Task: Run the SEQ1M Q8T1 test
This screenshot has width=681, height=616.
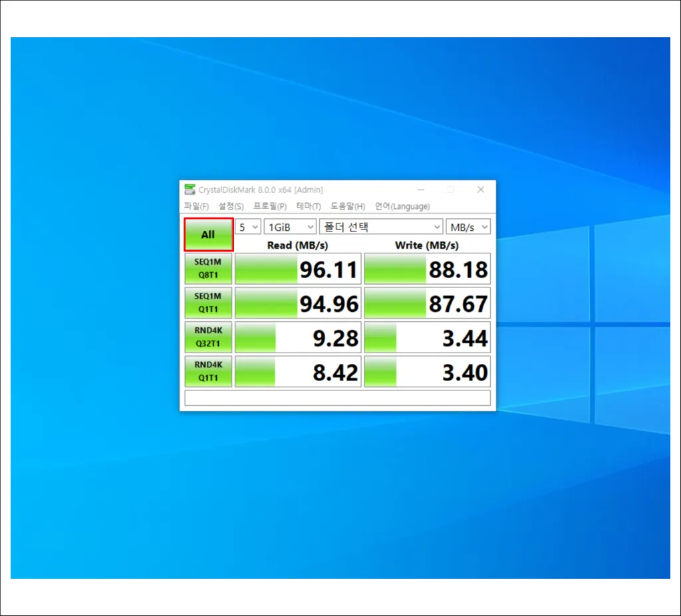Action: [x=208, y=269]
